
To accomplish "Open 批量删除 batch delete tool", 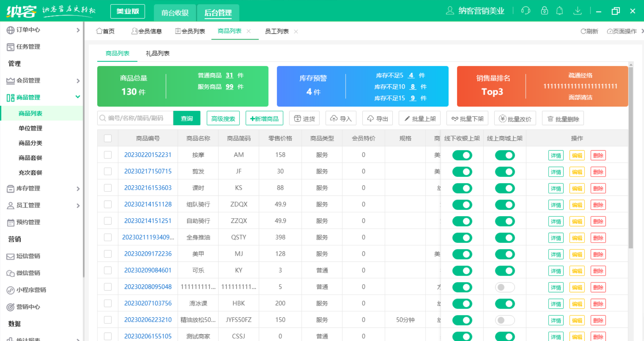I will 562,118.
